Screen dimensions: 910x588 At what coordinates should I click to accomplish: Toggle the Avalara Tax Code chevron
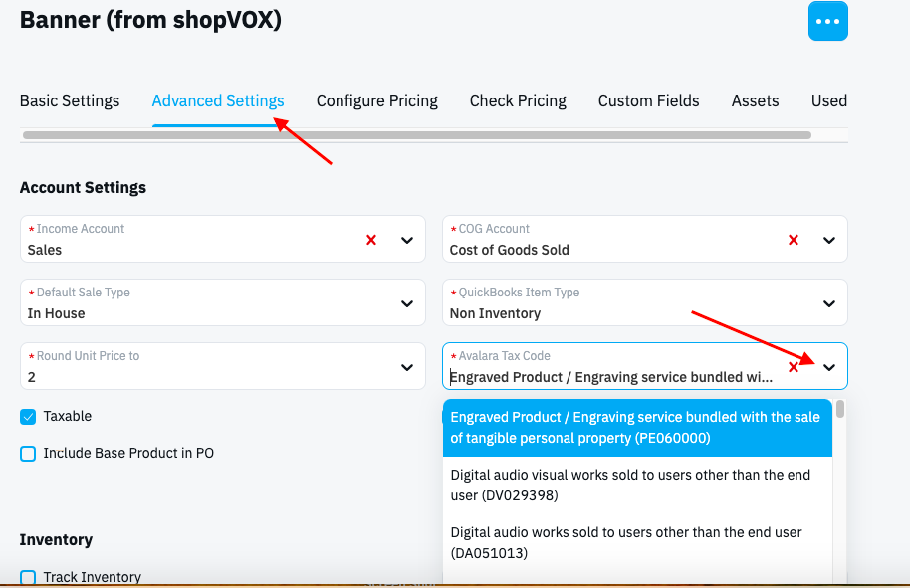pos(829,368)
